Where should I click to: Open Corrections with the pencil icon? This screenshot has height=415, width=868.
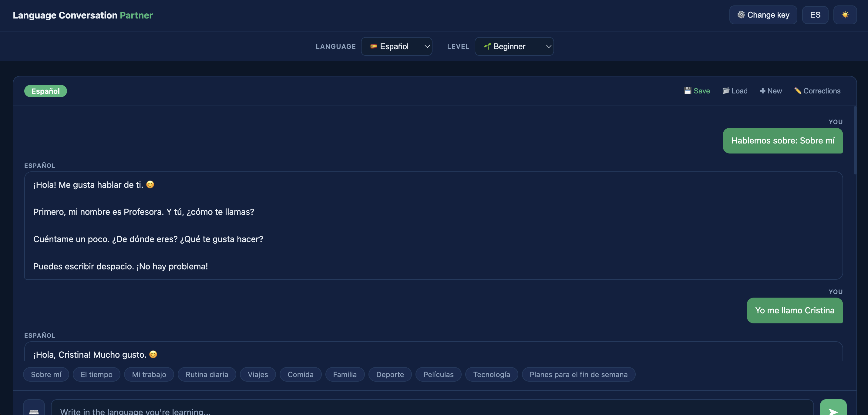click(817, 91)
